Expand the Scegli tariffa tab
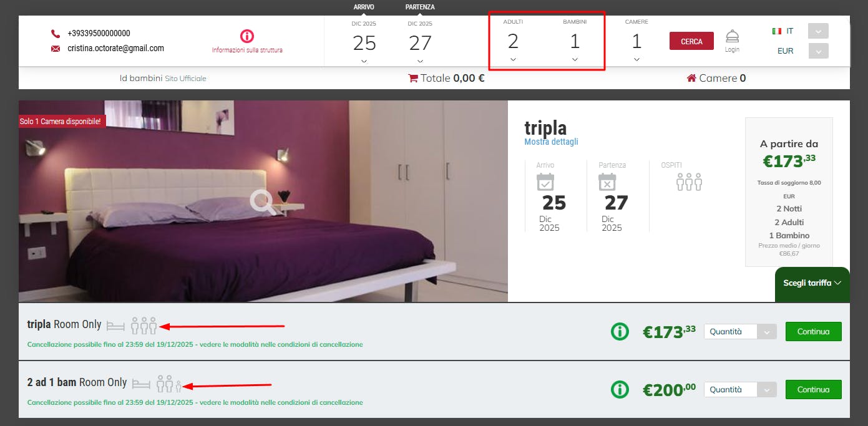Viewport: 868px width, 426px height. click(x=812, y=283)
